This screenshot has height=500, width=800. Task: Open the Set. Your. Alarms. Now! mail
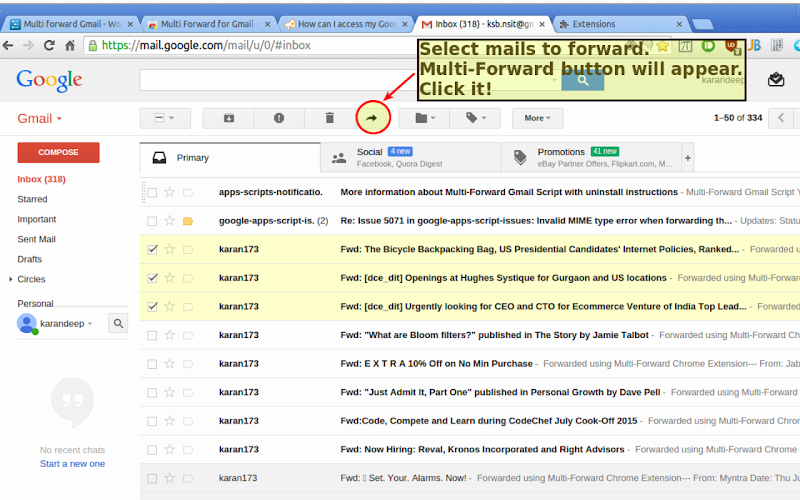click(469, 478)
